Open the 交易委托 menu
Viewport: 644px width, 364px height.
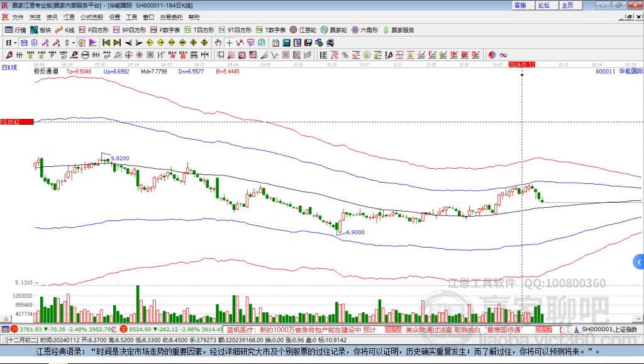pyautogui.click(x=171, y=17)
